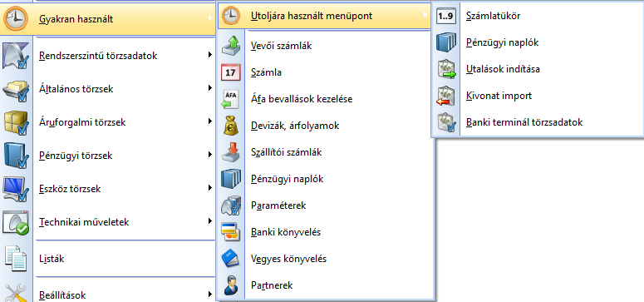The width and height of the screenshot is (644, 302).
Task: Open Devizák, árfolyamok entry
Action: pyautogui.click(x=326, y=126)
